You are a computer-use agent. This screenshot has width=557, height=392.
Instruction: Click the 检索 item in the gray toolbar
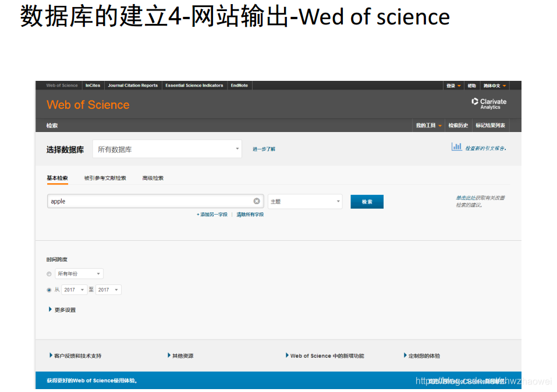tap(52, 126)
